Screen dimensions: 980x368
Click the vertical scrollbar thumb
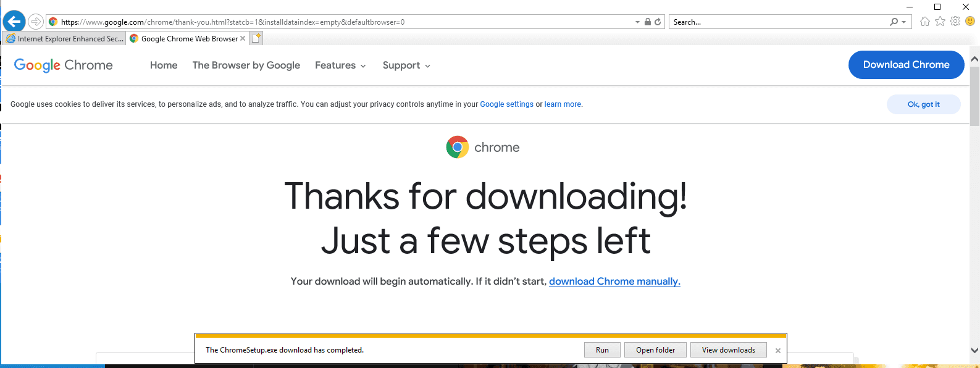(974, 96)
